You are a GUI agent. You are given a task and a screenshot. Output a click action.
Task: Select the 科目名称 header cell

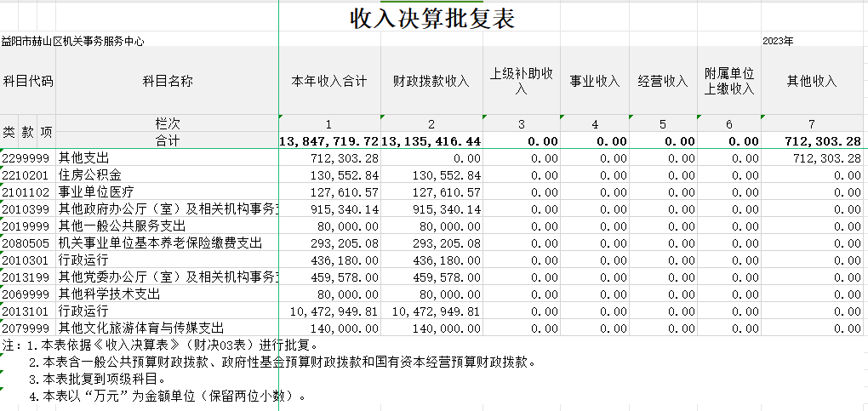[x=168, y=82]
